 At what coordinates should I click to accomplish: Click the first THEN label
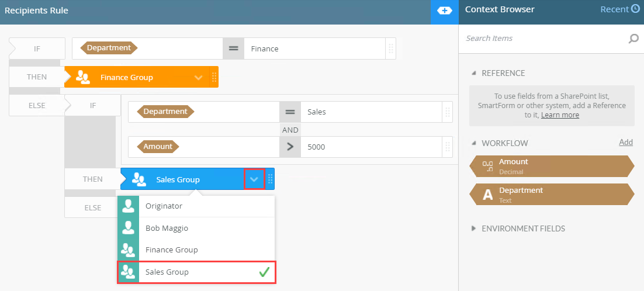point(37,77)
